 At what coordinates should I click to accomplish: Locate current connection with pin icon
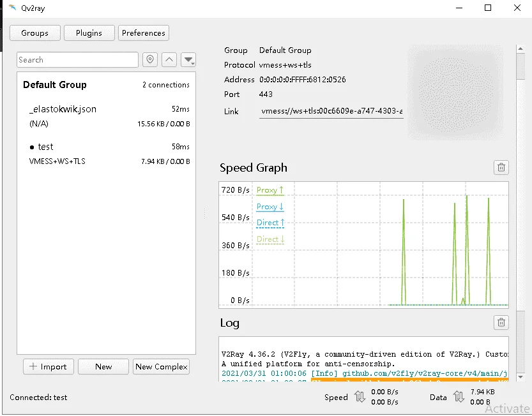coord(150,60)
